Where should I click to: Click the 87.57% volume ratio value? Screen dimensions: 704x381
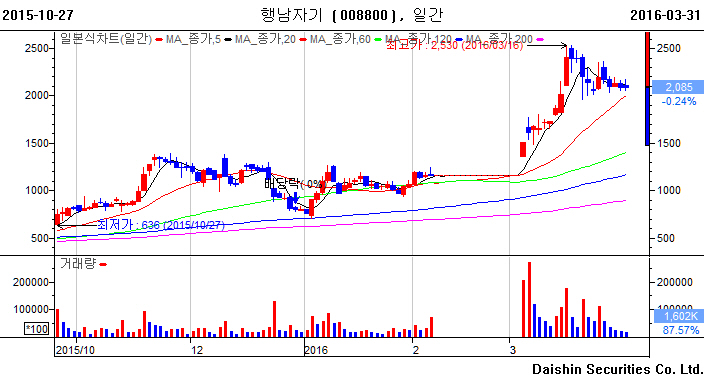point(681,330)
